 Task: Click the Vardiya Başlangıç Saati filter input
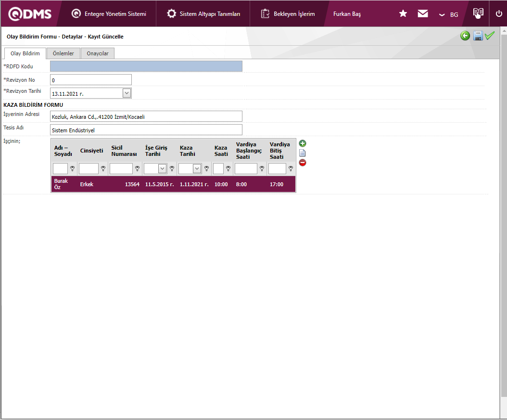click(x=246, y=168)
